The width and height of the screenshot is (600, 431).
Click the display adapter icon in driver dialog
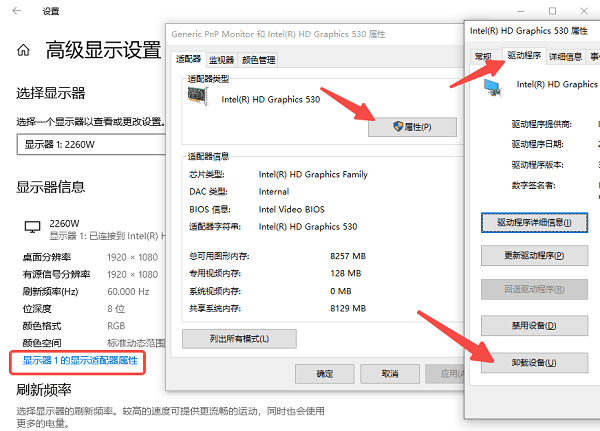tap(493, 86)
